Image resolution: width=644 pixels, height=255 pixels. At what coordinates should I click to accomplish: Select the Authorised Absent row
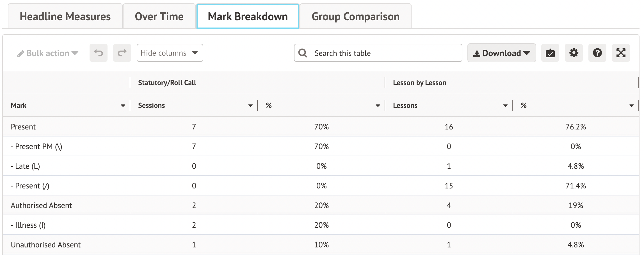tap(41, 205)
